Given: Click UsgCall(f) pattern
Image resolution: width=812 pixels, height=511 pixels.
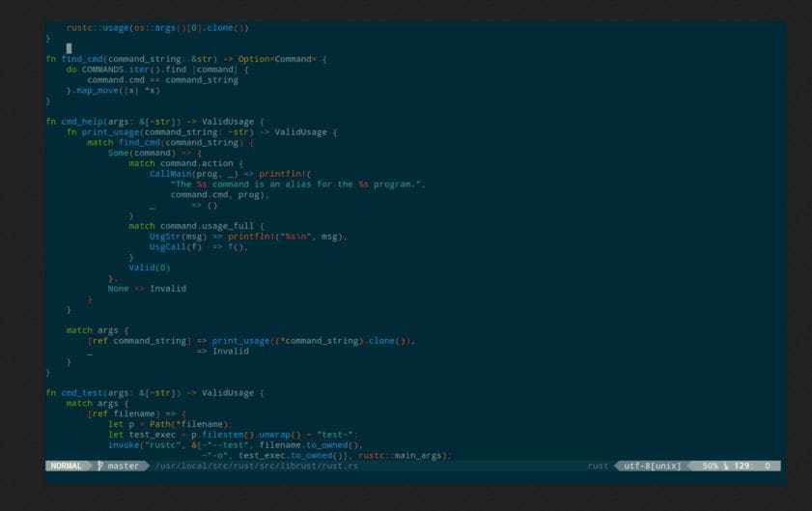Looking at the screenshot, I should (176, 246).
